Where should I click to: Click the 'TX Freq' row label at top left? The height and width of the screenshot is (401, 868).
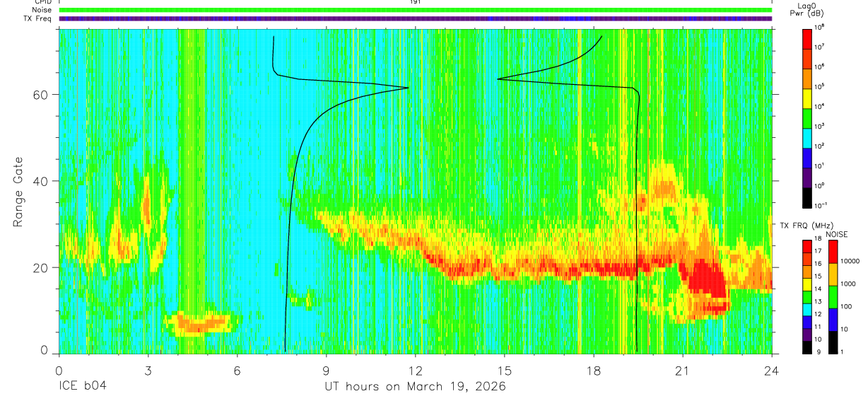click(x=37, y=18)
